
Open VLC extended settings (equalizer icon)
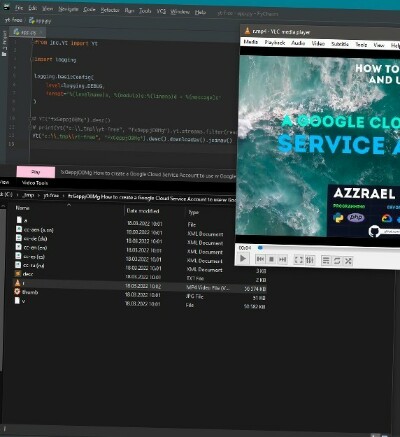tap(310, 260)
